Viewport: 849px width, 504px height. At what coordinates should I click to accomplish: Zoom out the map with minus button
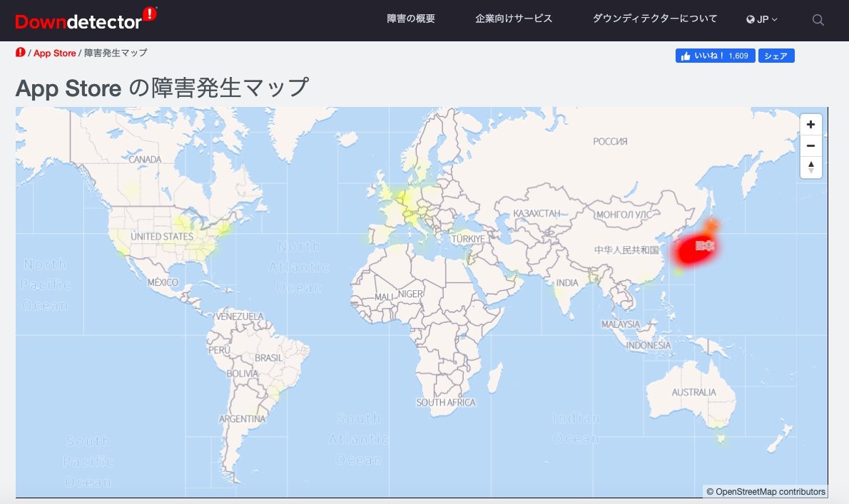[x=810, y=146]
